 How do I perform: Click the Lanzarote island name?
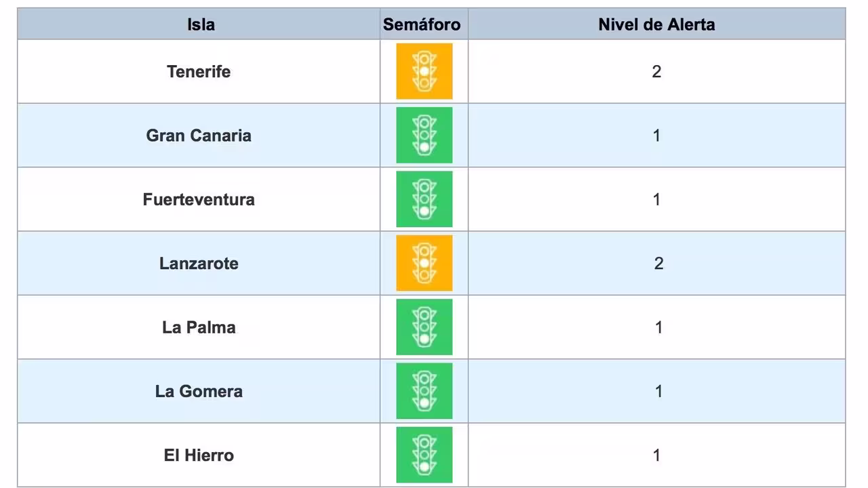click(199, 263)
